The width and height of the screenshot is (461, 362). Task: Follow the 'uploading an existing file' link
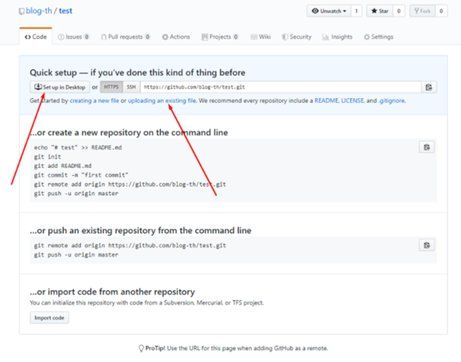click(x=162, y=101)
